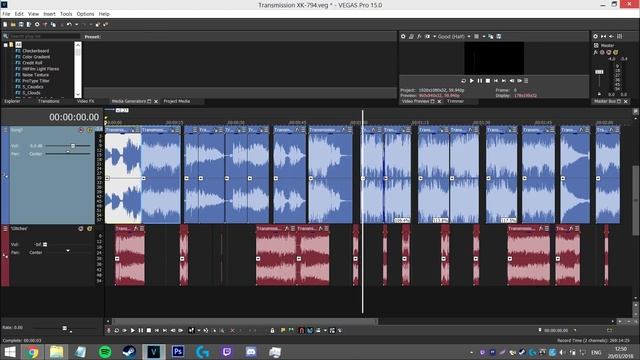The image size is (640, 360).
Task: Open the Normal Edit Tool dropdown arrow
Action: tap(199, 331)
